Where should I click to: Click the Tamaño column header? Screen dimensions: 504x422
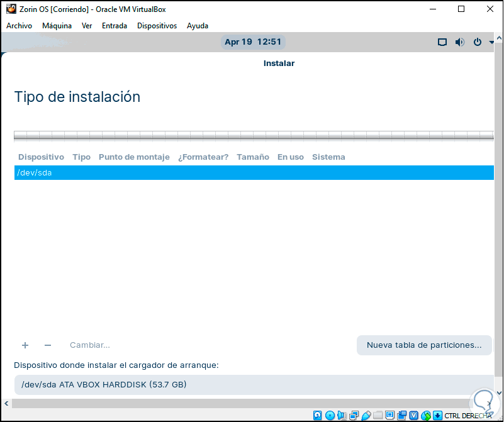(253, 157)
